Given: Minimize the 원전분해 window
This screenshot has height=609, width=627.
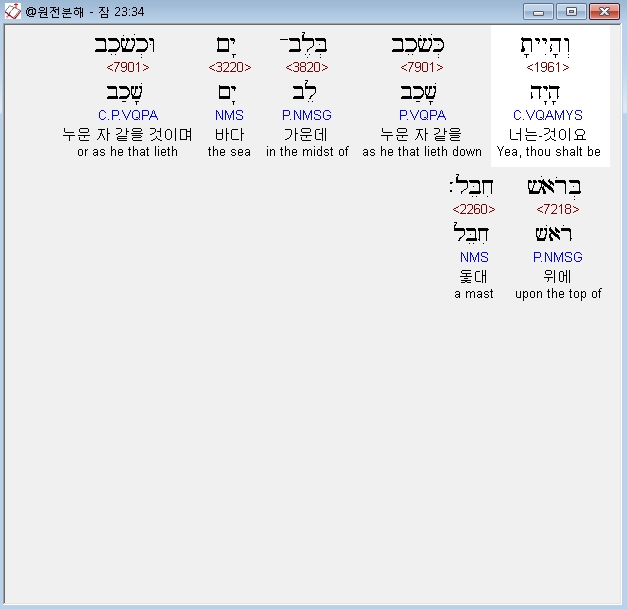Looking at the screenshot, I should point(538,12).
